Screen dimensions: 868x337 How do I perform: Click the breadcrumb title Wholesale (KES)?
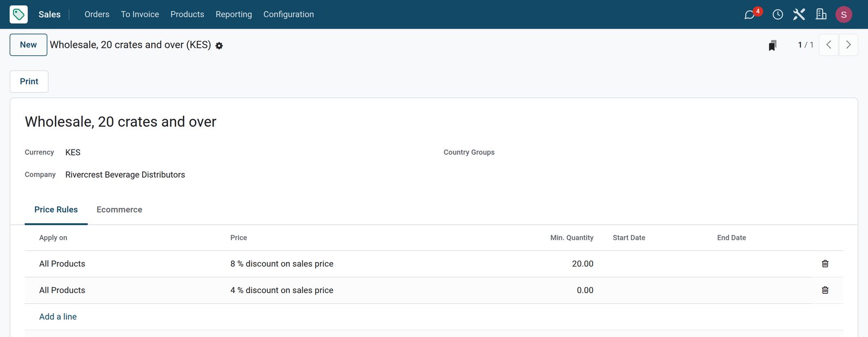pyautogui.click(x=130, y=45)
